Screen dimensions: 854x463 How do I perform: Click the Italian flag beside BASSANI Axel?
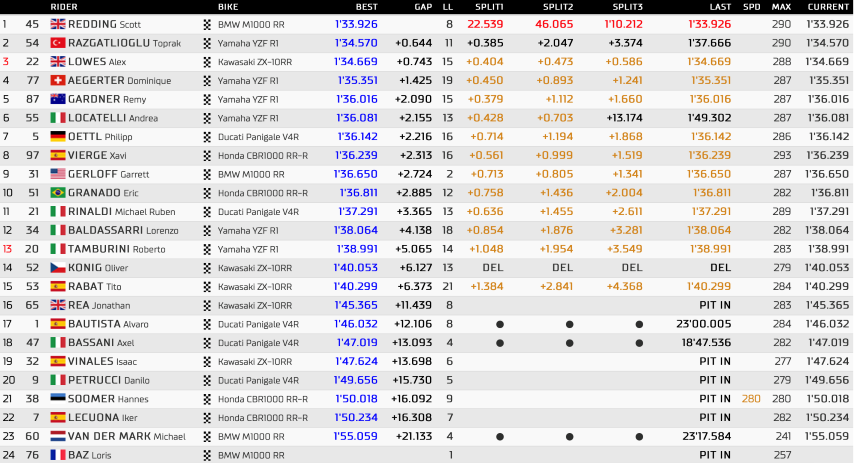click(x=58, y=343)
